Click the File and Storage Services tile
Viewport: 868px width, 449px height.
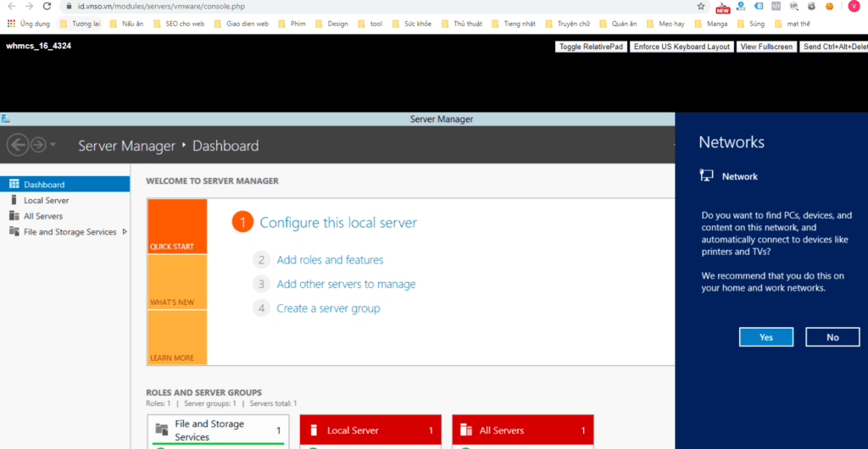[x=219, y=431]
